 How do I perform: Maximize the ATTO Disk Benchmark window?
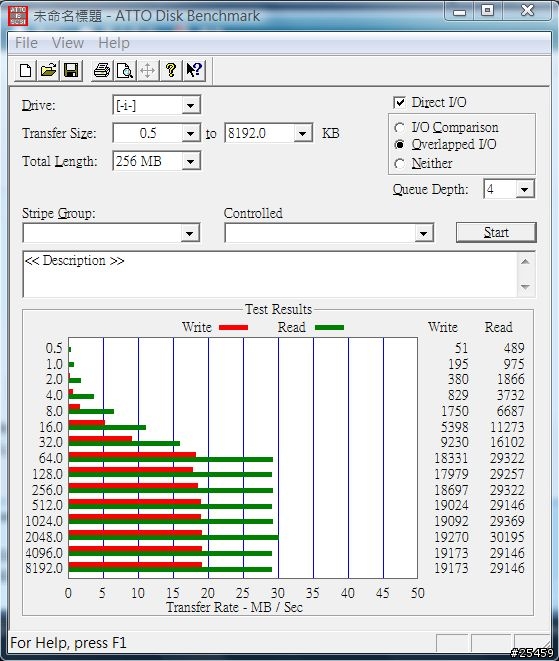pyautogui.click(x=487, y=11)
